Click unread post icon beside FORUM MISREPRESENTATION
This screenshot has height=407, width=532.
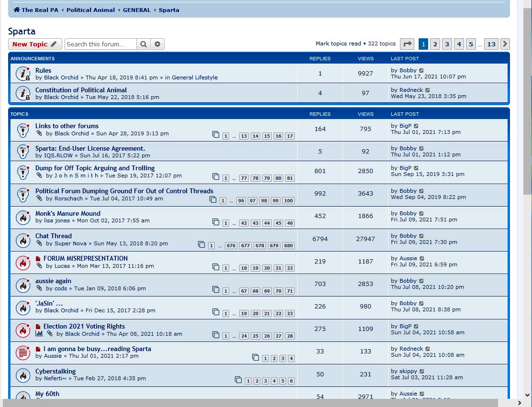pos(38,259)
